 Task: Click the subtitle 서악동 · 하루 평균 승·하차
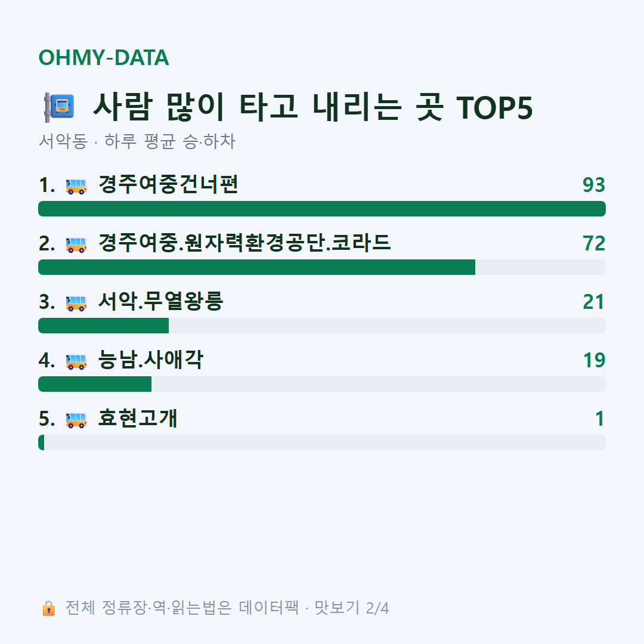pyautogui.click(x=137, y=141)
